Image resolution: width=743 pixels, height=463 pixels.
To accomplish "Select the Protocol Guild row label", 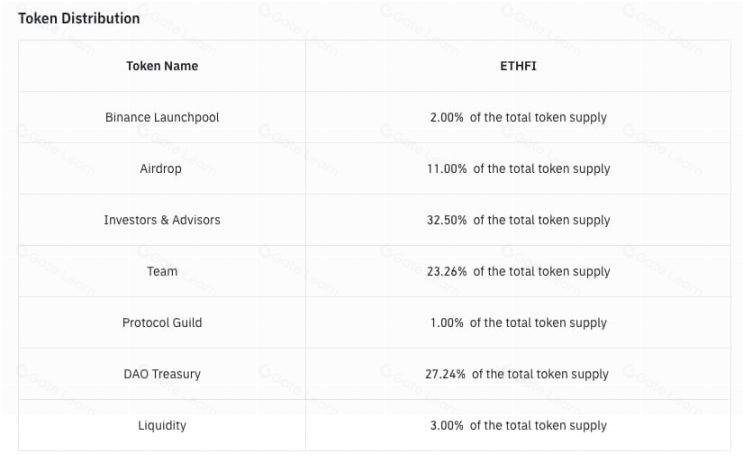I will coord(162,323).
